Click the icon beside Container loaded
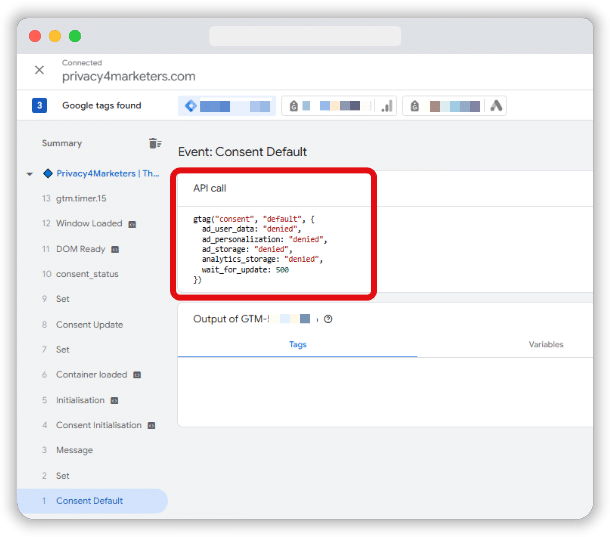 point(137,375)
